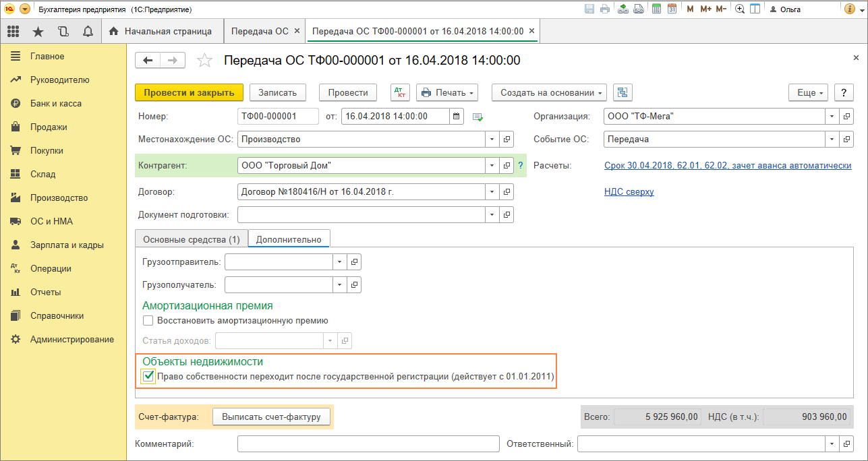The height and width of the screenshot is (461, 868).
Task: Open the НДС сверху link
Action: [629, 192]
